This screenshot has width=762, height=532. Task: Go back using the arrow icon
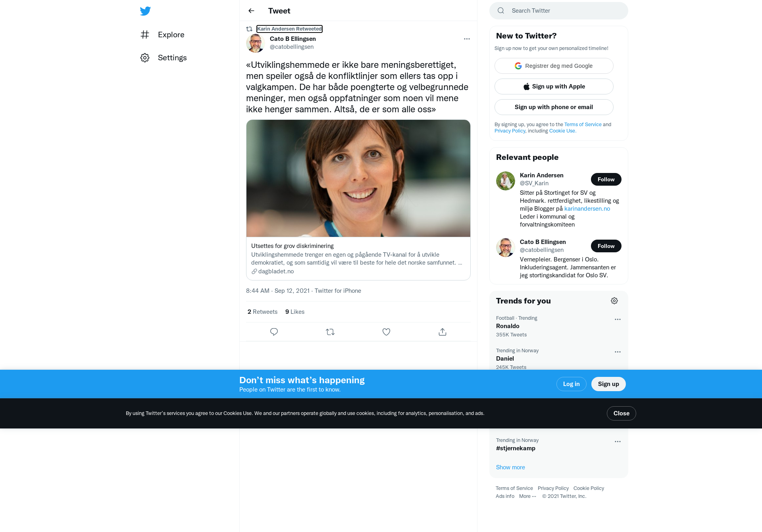click(251, 11)
